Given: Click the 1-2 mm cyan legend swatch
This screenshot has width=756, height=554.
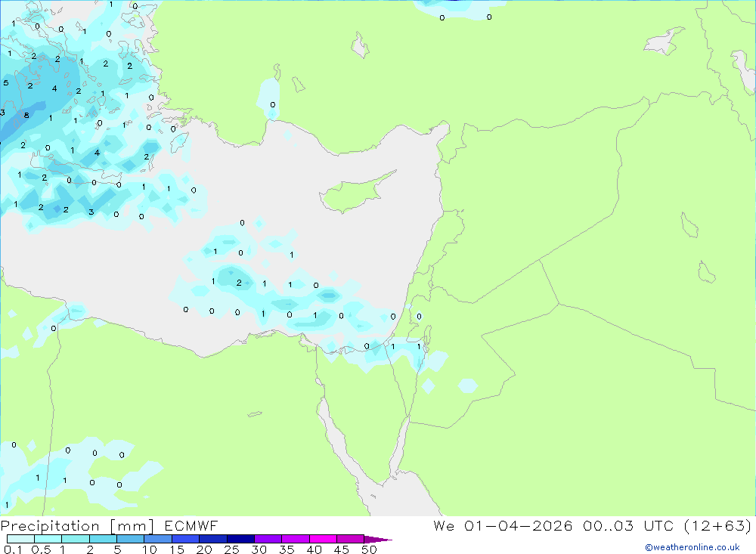Looking at the screenshot, I should pos(75,539).
